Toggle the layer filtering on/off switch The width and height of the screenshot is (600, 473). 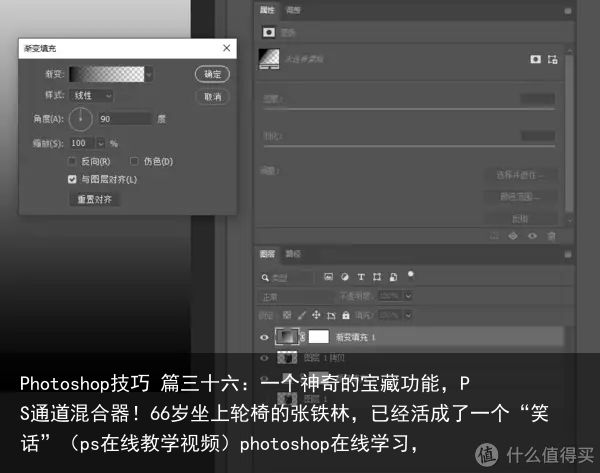click(x=410, y=275)
